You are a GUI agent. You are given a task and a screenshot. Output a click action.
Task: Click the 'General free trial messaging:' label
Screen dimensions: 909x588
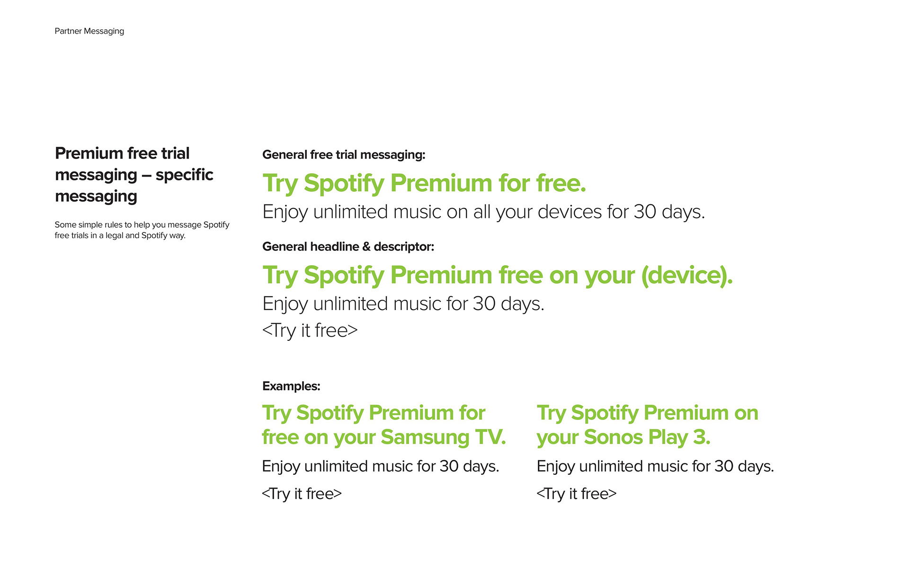[x=344, y=155]
